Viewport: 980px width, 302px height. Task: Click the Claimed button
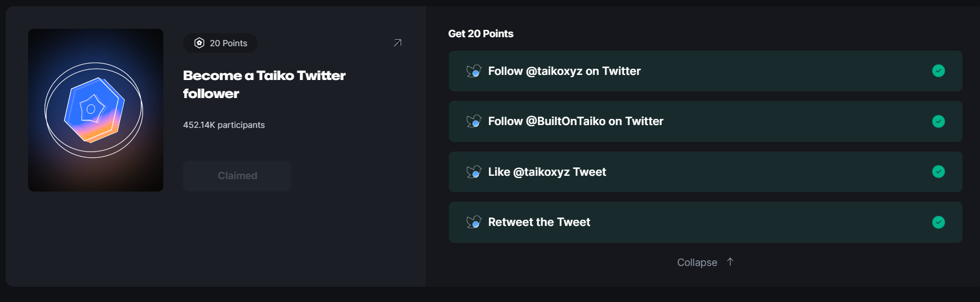coord(237,176)
